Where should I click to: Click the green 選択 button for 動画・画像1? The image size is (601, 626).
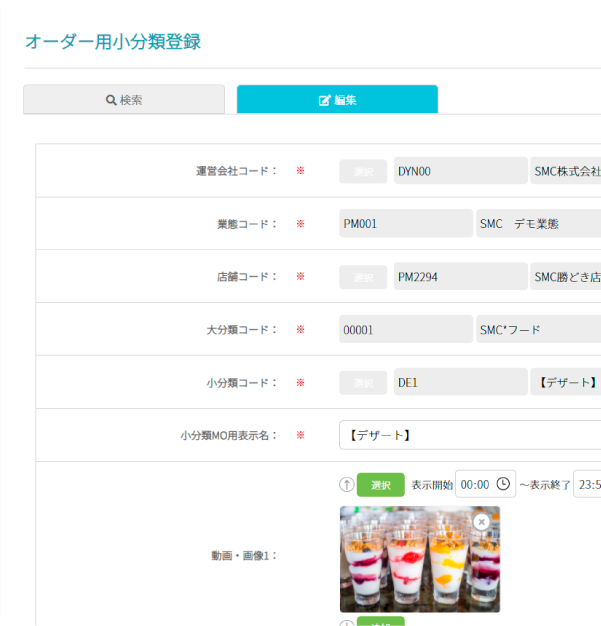380,485
